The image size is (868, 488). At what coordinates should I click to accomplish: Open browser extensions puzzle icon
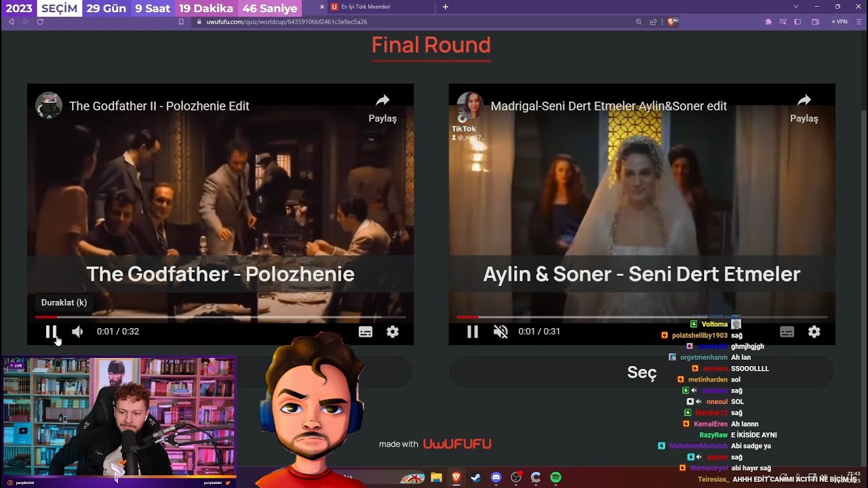pos(768,22)
